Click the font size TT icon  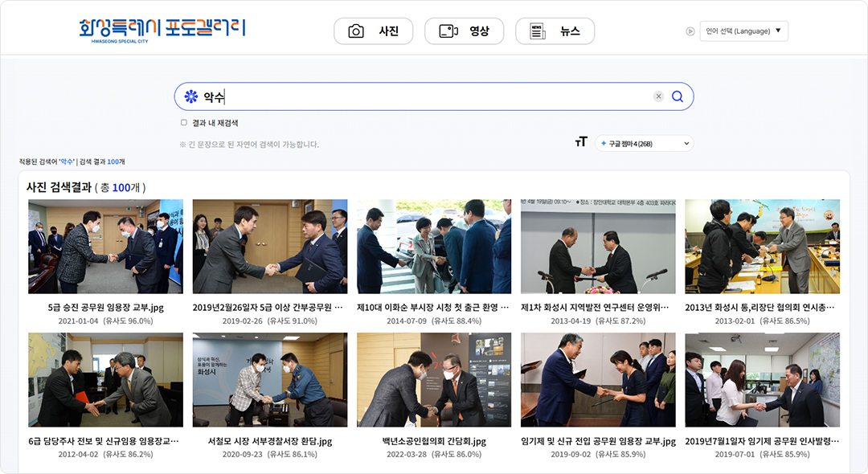(581, 143)
